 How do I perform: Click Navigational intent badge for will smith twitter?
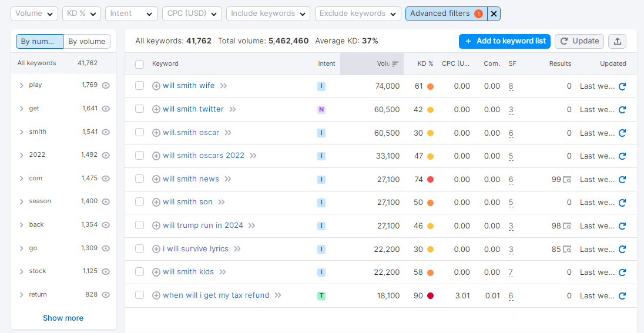321,110
